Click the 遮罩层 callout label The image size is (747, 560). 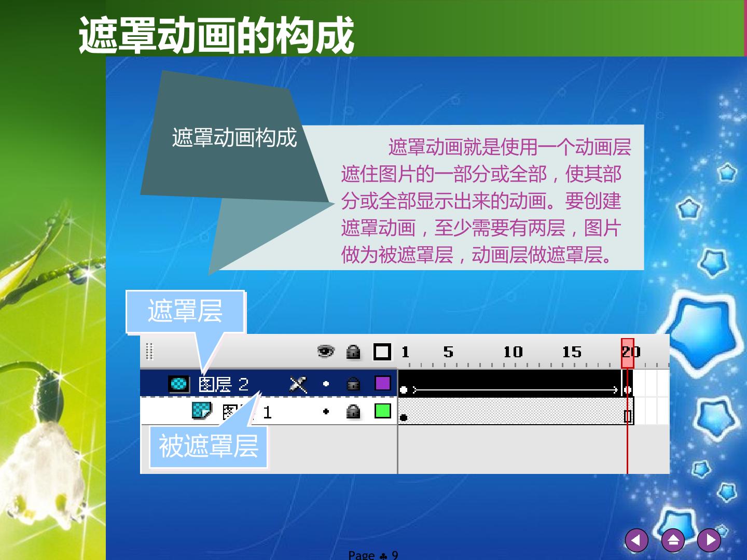pyautogui.click(x=185, y=311)
